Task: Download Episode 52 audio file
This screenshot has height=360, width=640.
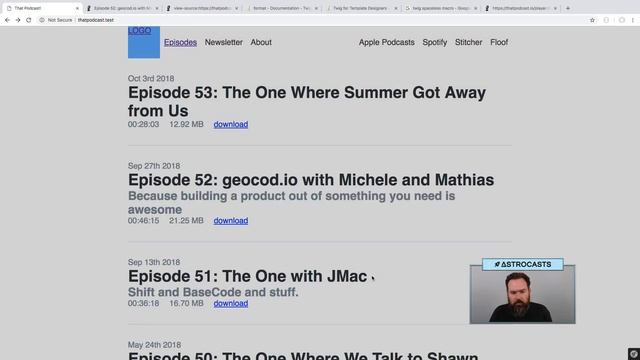Action: click(x=231, y=221)
